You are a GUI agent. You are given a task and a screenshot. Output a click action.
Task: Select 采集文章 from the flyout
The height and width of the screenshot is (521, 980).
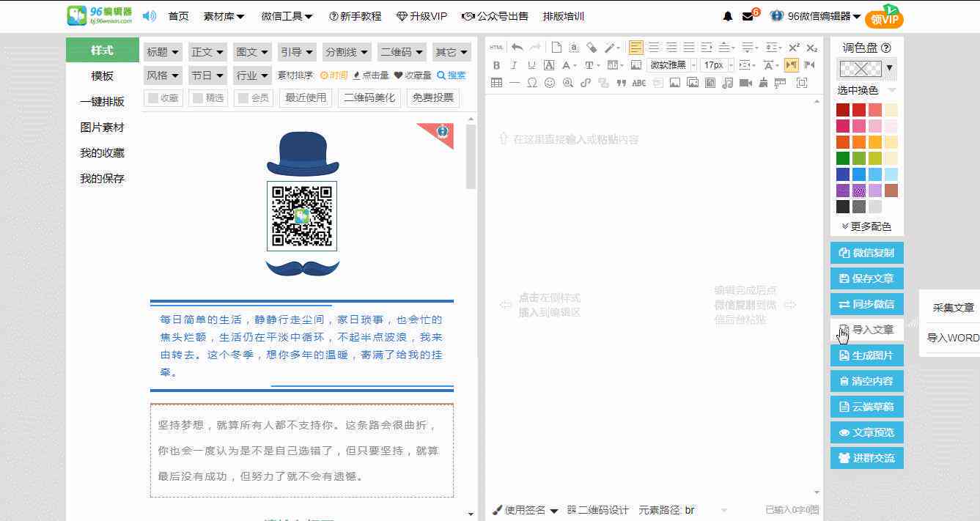tap(953, 308)
